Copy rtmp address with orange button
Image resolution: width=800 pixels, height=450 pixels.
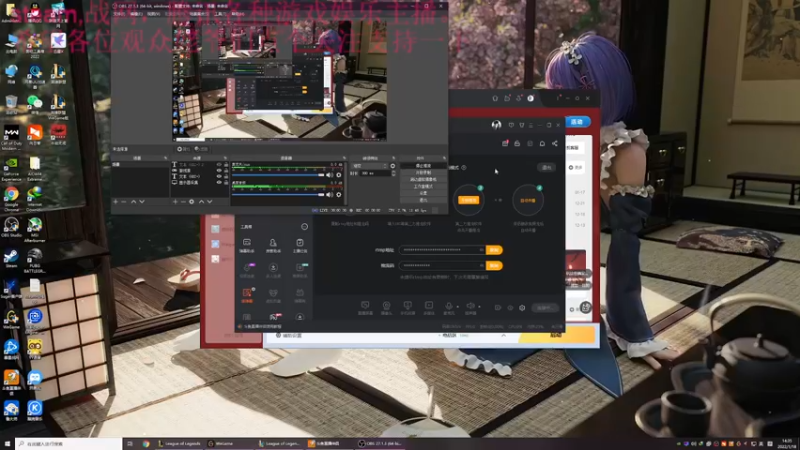[x=494, y=250]
